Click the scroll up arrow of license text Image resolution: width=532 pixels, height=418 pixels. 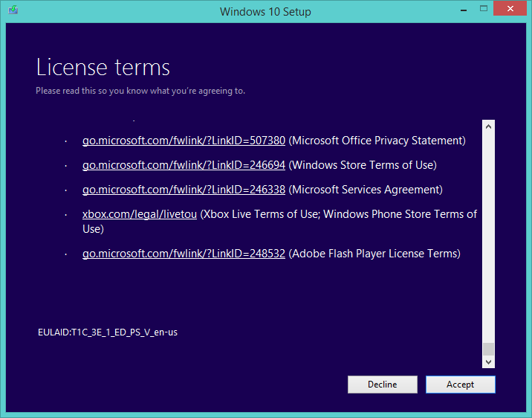pos(488,126)
